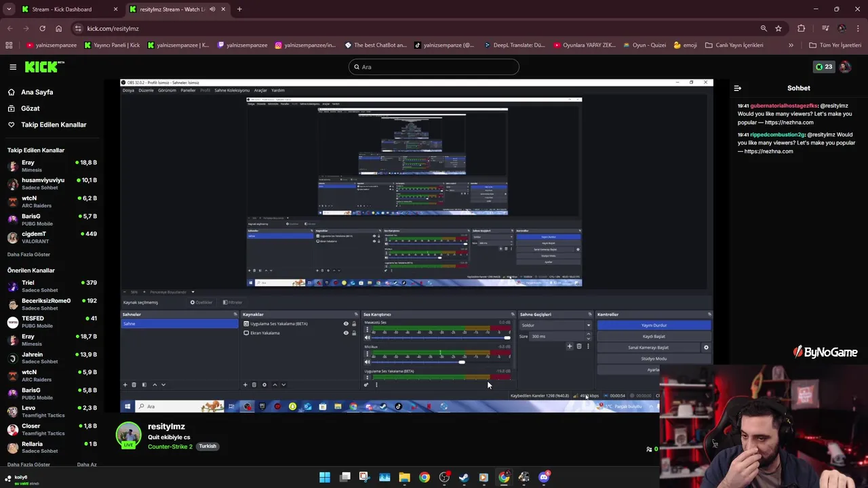Open recommended channel Jahrein
This screenshot has width=868, height=488.
tap(52, 358)
